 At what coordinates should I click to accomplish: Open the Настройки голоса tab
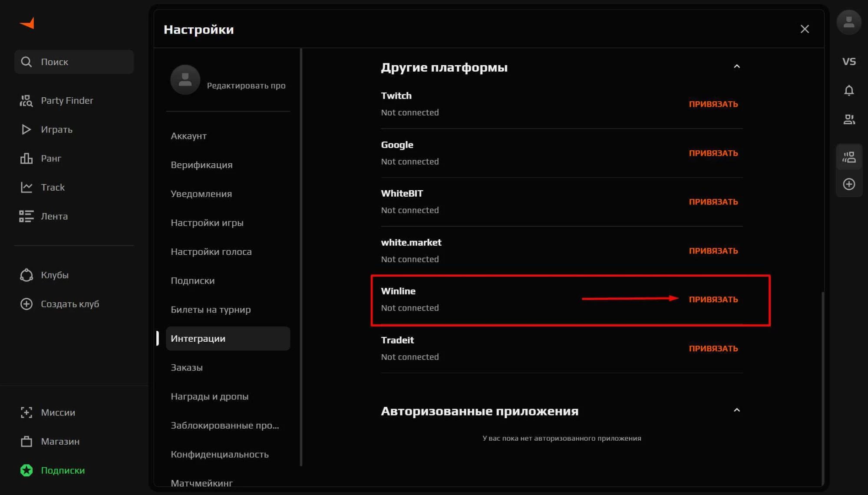228,252
